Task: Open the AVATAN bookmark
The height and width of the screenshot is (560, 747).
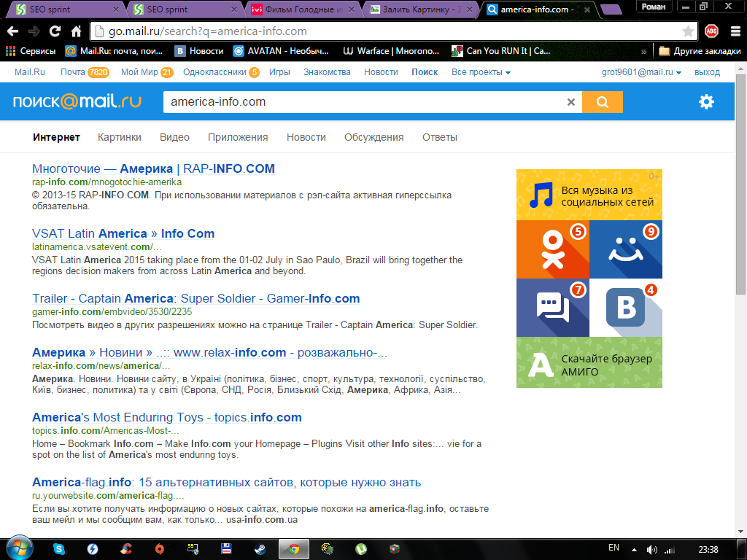Action: [x=281, y=51]
